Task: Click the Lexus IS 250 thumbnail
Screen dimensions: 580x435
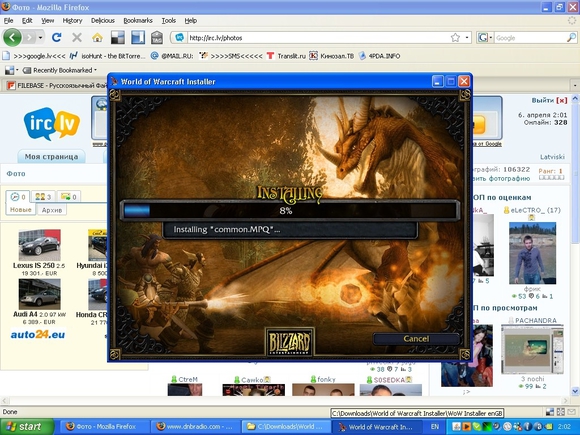Action: coord(40,245)
